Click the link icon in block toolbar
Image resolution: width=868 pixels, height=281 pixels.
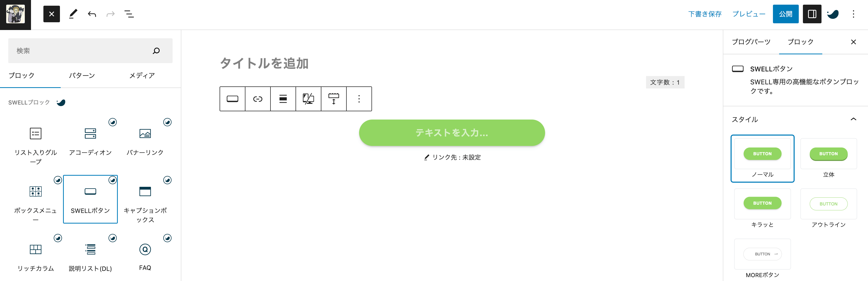(x=258, y=99)
